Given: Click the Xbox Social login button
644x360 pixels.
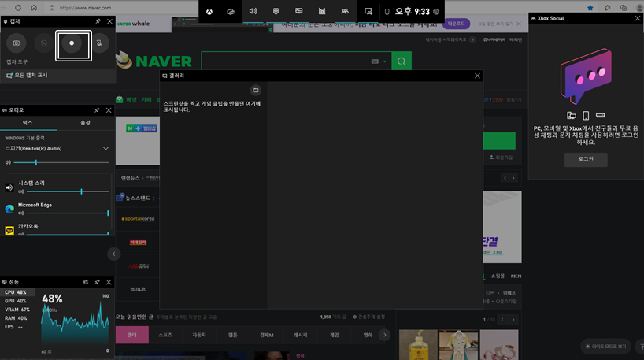Looking at the screenshot, I should (x=586, y=159).
